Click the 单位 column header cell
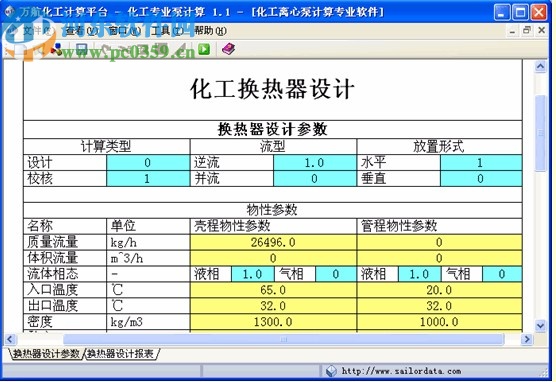This screenshot has width=556, height=382. tap(148, 226)
